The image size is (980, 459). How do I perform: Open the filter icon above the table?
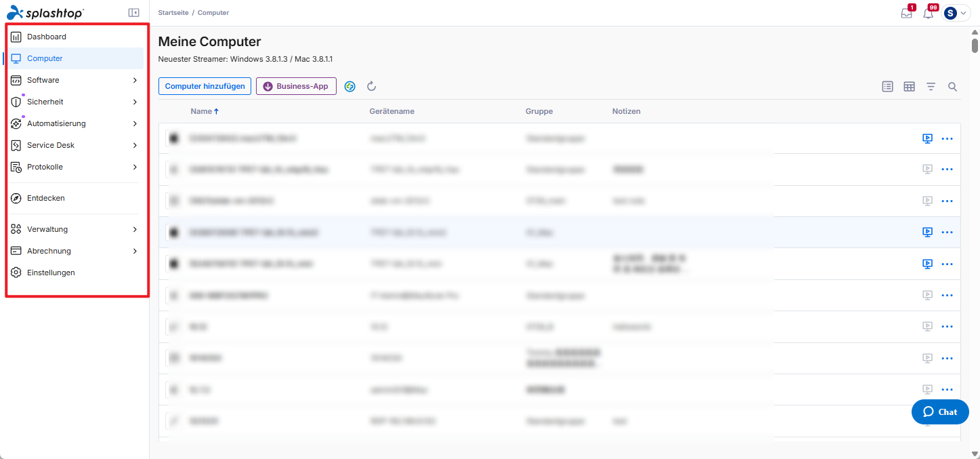931,86
